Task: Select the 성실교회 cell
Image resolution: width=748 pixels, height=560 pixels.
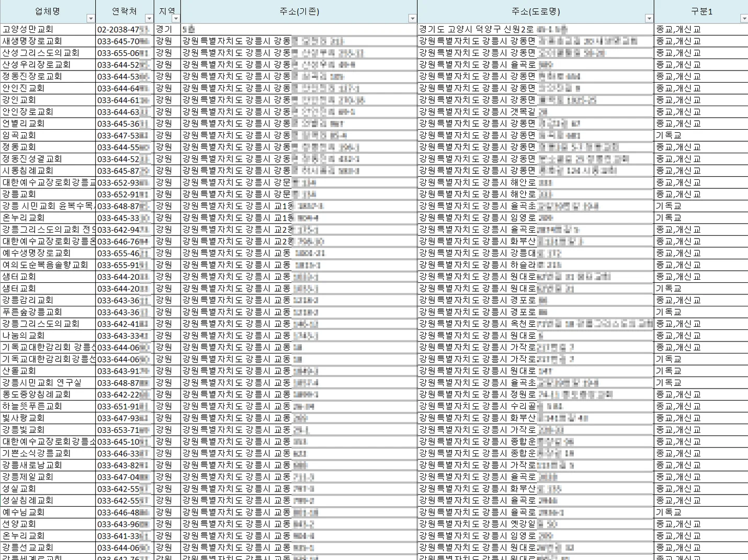Action: click(48, 488)
